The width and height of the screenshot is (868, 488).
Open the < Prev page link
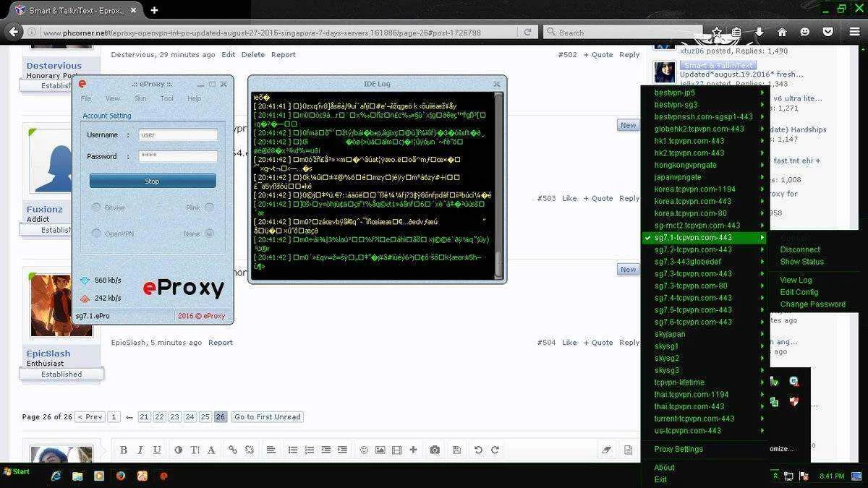[90, 417]
